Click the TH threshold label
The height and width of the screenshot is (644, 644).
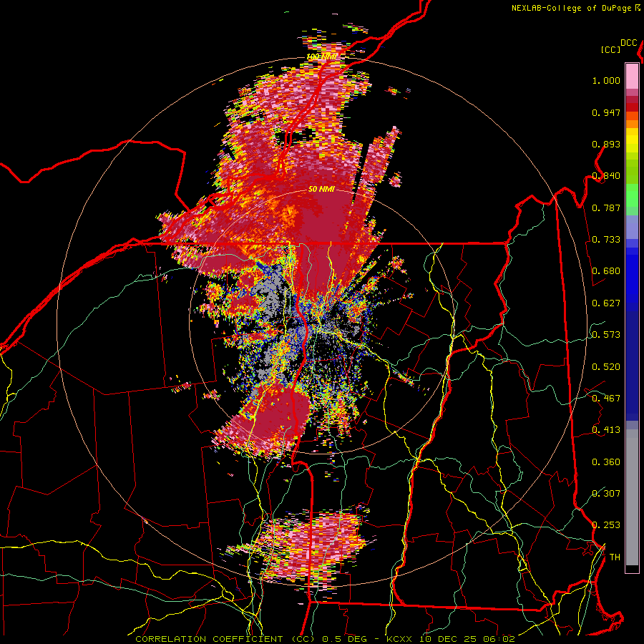click(615, 557)
